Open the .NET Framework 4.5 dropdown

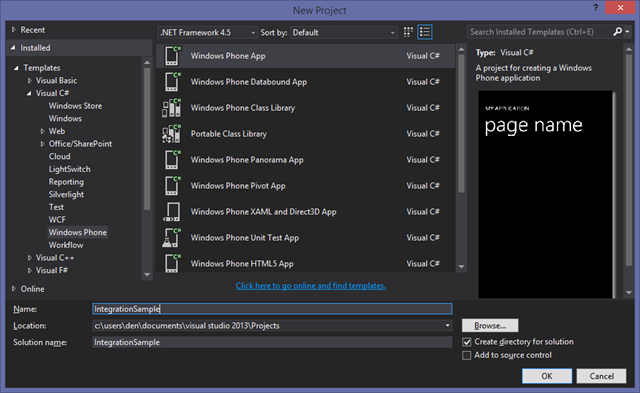(x=207, y=32)
